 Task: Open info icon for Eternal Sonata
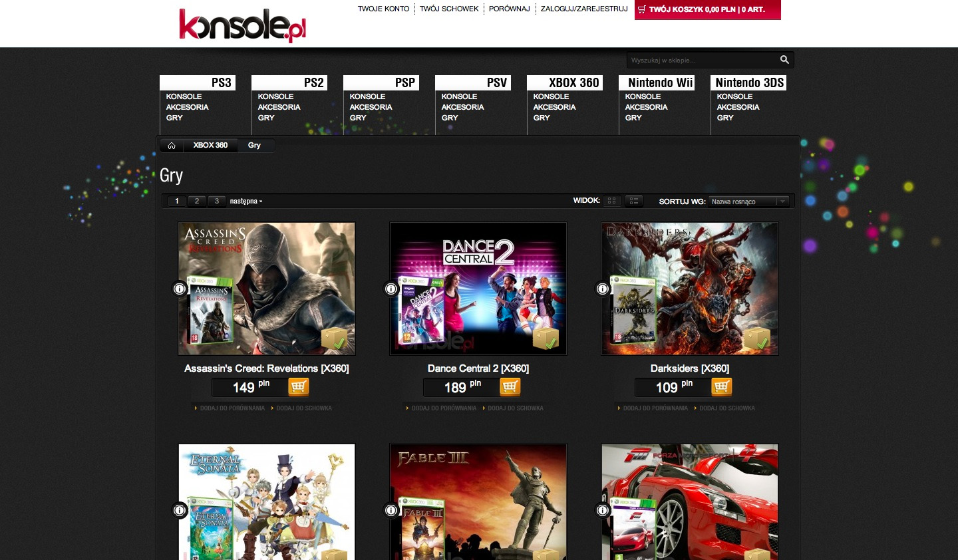click(x=180, y=510)
